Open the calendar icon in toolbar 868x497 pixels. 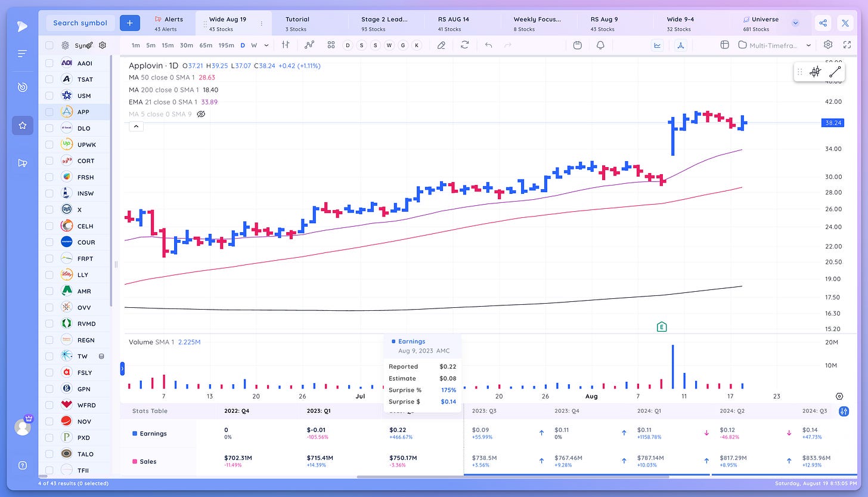(577, 45)
